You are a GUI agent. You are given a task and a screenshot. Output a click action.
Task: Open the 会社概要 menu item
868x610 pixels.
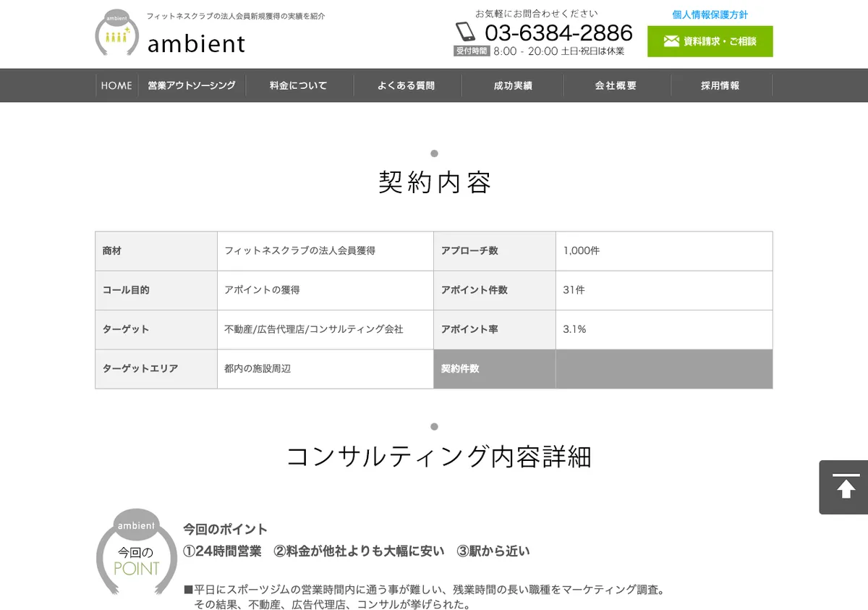[616, 85]
